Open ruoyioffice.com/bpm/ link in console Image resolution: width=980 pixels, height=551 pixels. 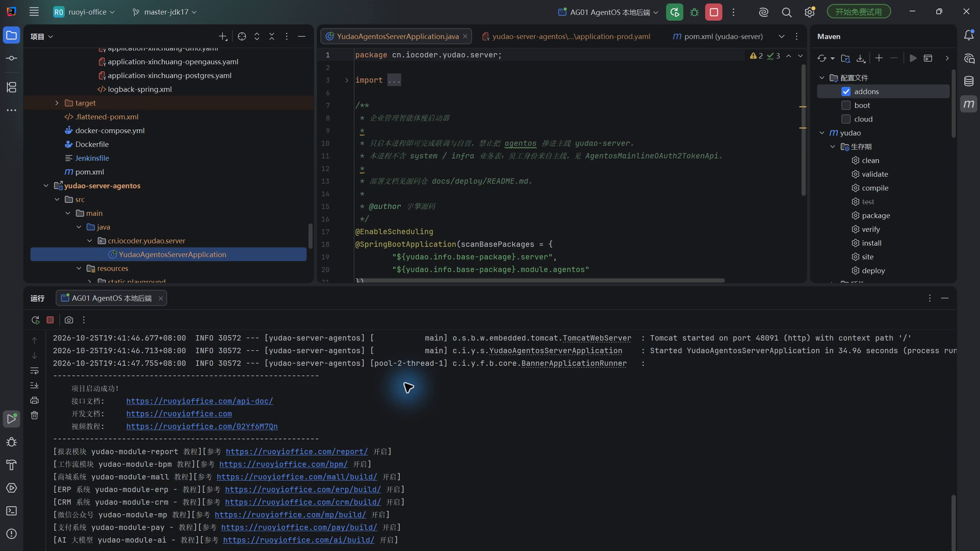tap(283, 464)
